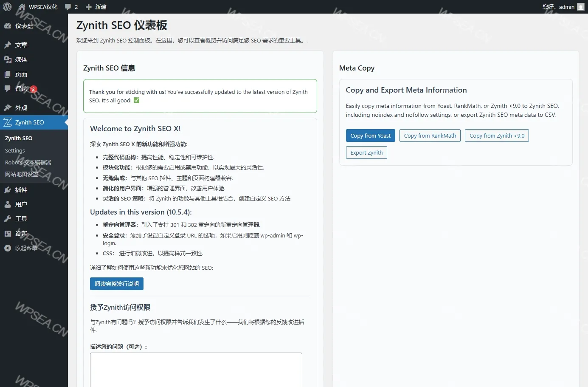This screenshot has height=387, width=588.
Task: Click 阅读完整发行说明 button
Action: tap(117, 284)
